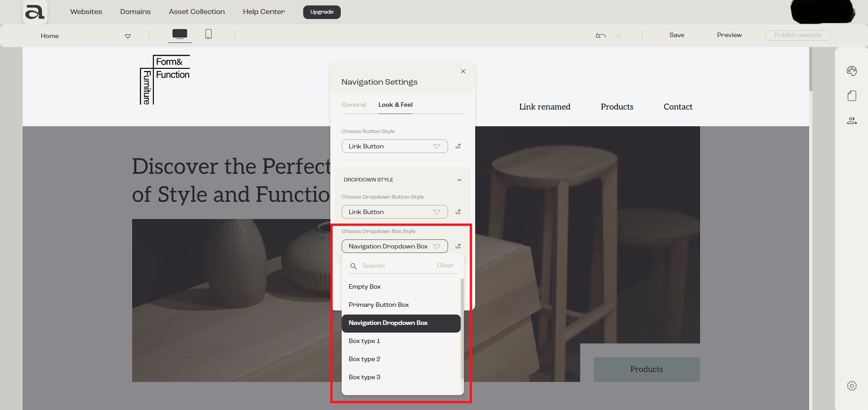Image resolution: width=868 pixels, height=410 pixels.
Task: Click Contact site navigation link
Action: point(678,107)
